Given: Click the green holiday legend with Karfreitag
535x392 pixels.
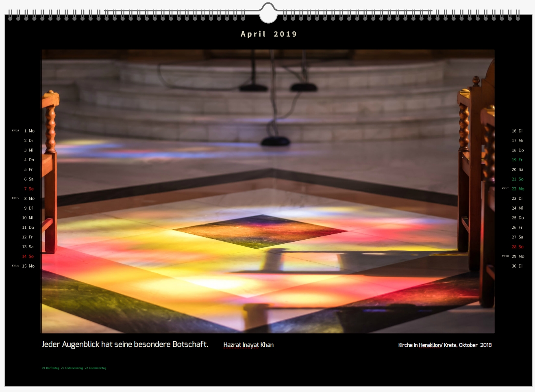Looking at the screenshot, I should [x=74, y=368].
